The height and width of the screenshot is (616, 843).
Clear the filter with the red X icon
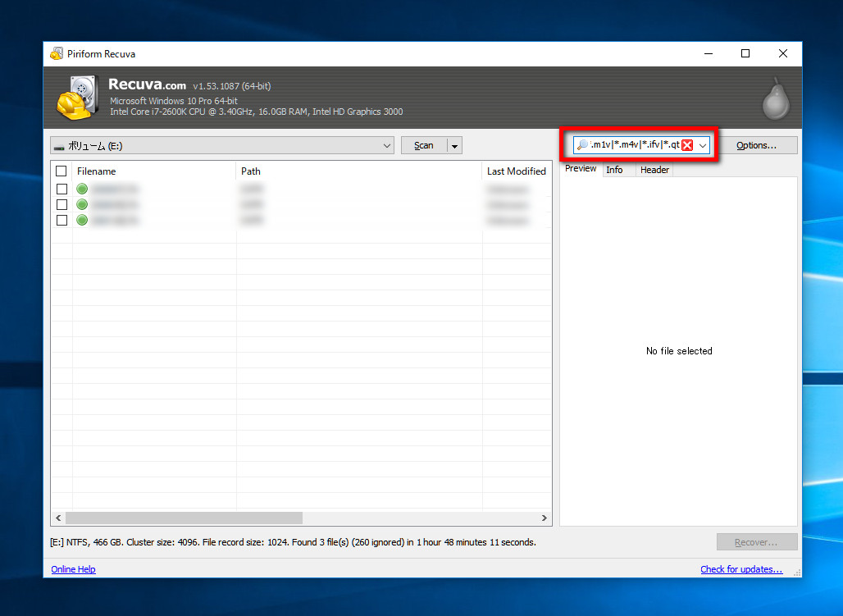pos(687,145)
